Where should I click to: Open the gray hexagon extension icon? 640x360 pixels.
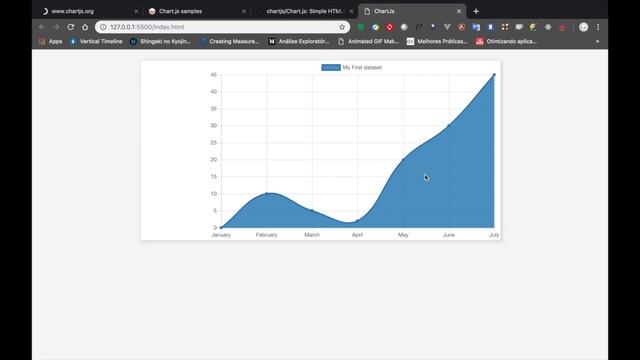(x=548, y=27)
